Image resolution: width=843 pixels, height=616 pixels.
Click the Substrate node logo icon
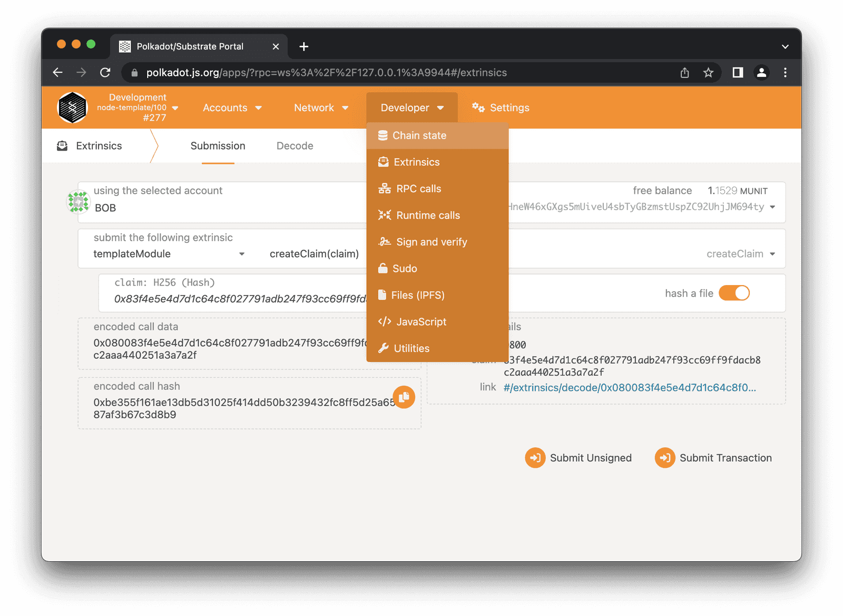click(72, 107)
